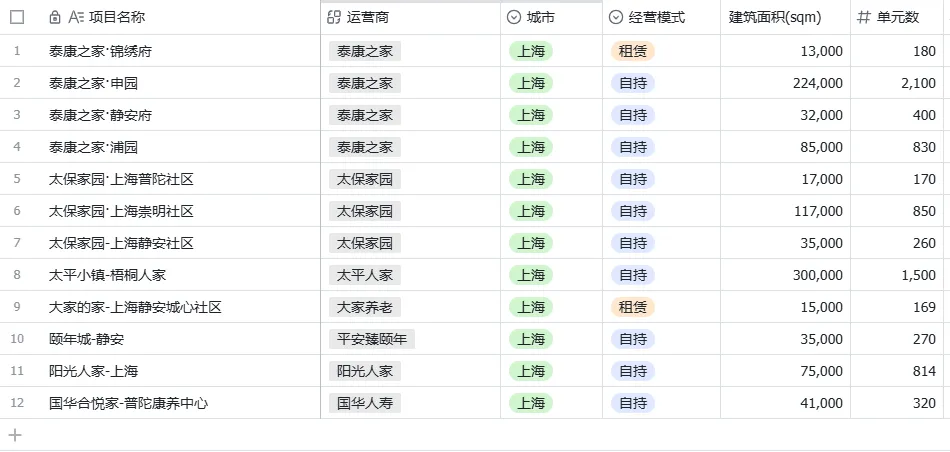
Task: Open the 经营模式 column header
Action: tap(661, 17)
